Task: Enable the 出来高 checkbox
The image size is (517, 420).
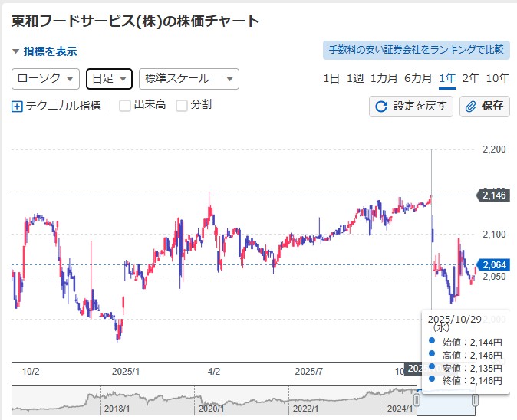Action: tap(124, 106)
